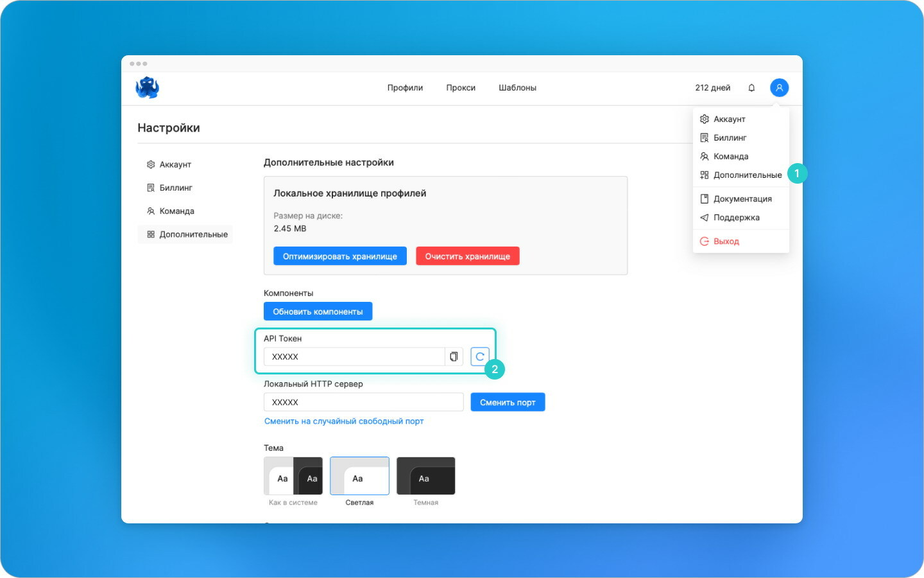Select the Светлая theme thumbnail
The image size is (924, 578).
click(359, 476)
